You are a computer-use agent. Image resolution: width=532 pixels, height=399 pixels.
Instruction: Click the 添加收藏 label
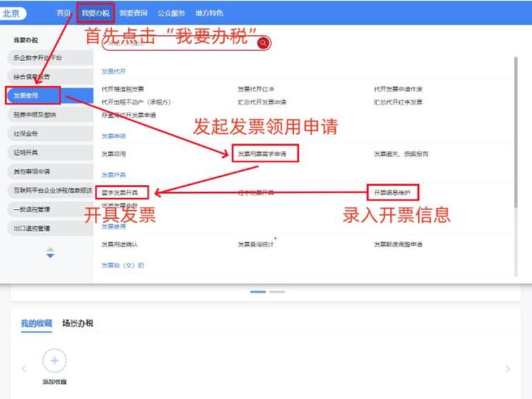(x=55, y=382)
